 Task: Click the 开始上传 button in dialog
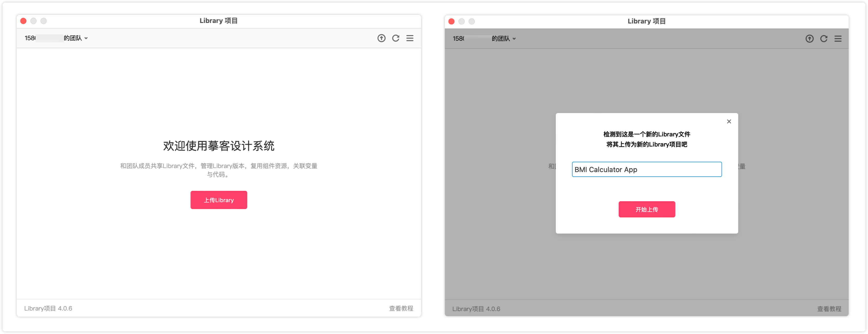pos(647,209)
